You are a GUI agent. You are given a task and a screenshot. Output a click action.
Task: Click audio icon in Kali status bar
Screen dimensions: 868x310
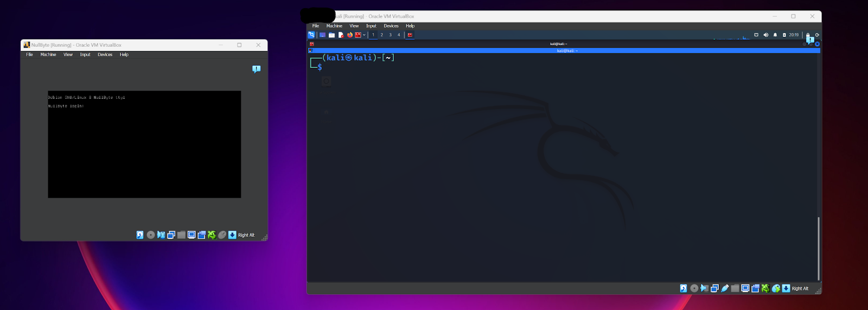704,288
